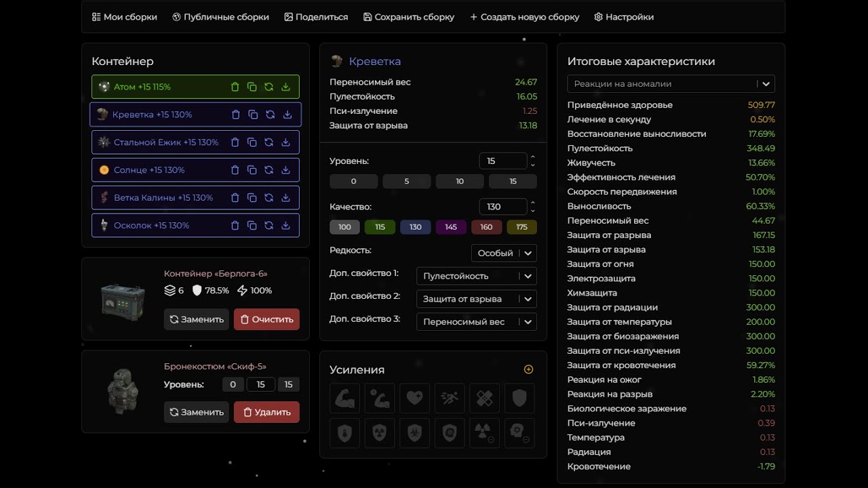Toggle the plain shield boost
The height and width of the screenshot is (488, 868).
click(x=519, y=399)
